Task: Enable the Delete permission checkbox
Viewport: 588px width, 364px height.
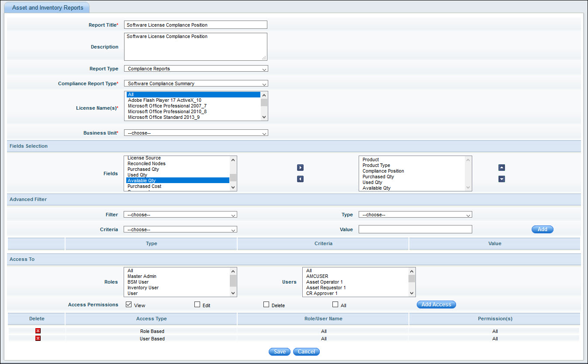Action: click(266, 305)
